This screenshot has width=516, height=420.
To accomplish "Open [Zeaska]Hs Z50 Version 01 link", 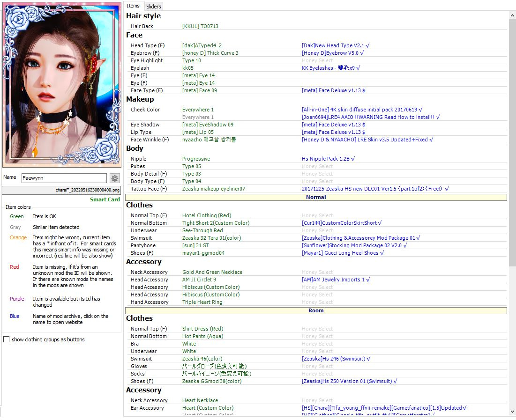I will coord(349,381).
